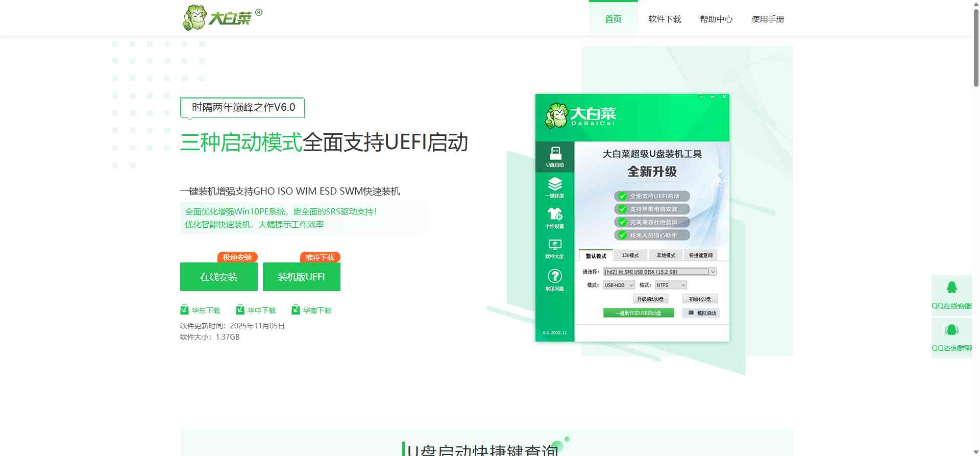Viewport: 980px width, 456px height.
Task: Click the 装机版UEFI download button
Action: pyautogui.click(x=301, y=277)
